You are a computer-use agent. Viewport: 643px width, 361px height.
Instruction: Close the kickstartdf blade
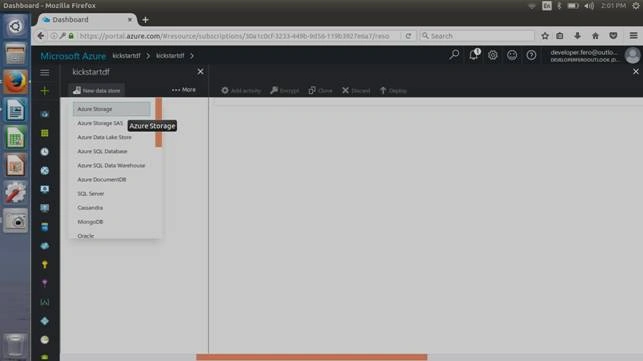click(200, 72)
